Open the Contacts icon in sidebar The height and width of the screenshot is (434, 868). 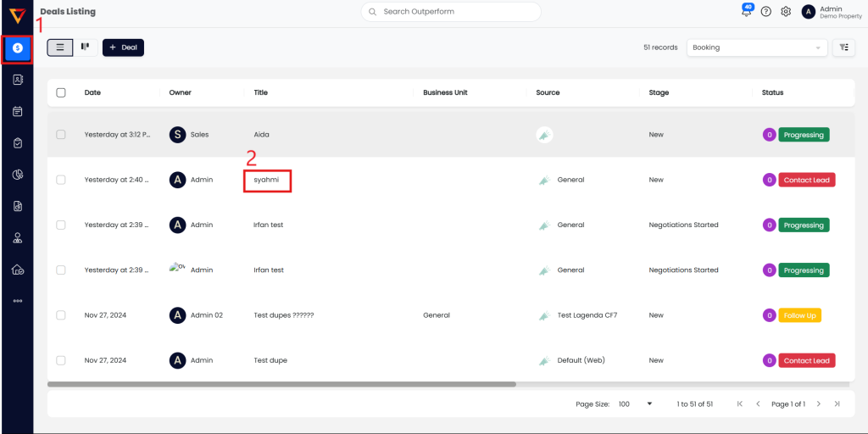point(17,80)
